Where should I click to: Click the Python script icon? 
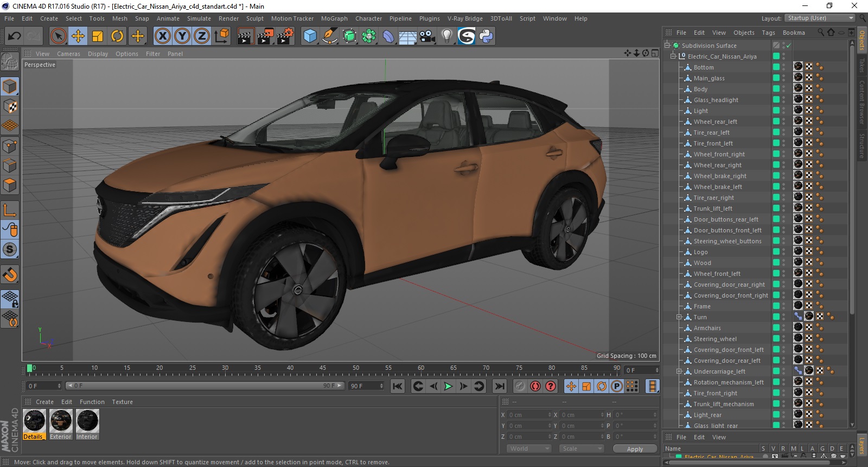tap(486, 36)
